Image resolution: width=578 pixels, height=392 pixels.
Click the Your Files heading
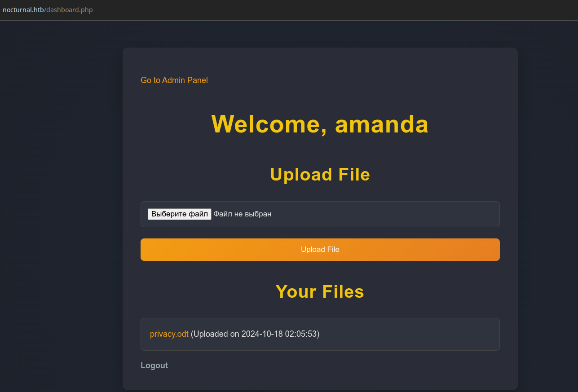pyautogui.click(x=320, y=292)
